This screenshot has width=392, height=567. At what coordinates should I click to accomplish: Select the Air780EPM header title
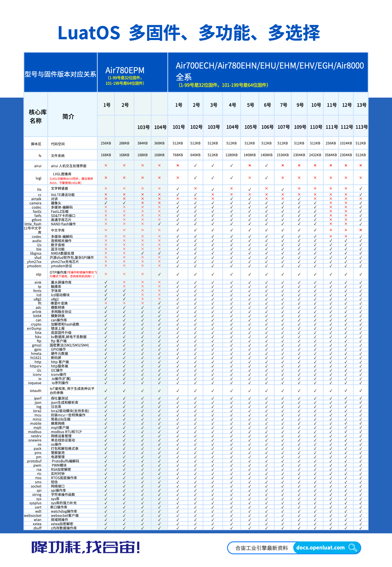pos(125,70)
